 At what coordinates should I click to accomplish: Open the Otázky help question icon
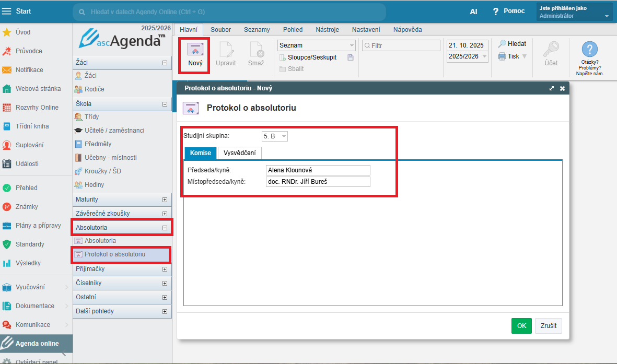pyautogui.click(x=589, y=50)
